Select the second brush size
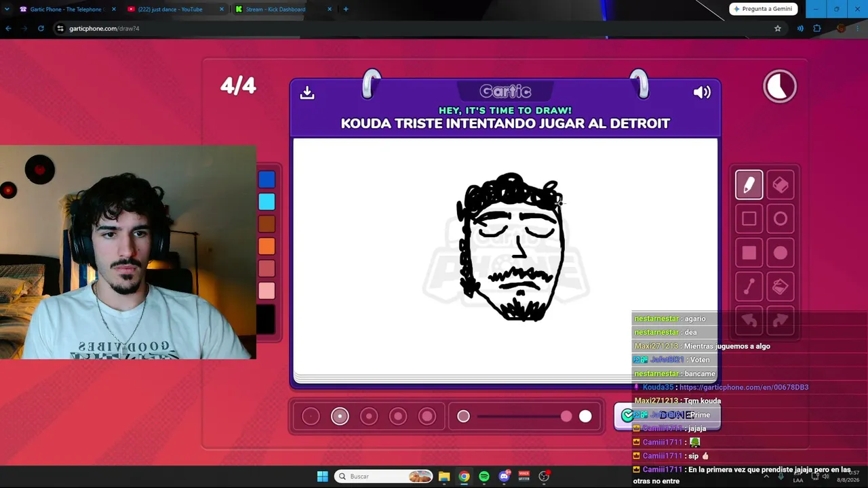This screenshot has width=868, height=488. coord(340,416)
